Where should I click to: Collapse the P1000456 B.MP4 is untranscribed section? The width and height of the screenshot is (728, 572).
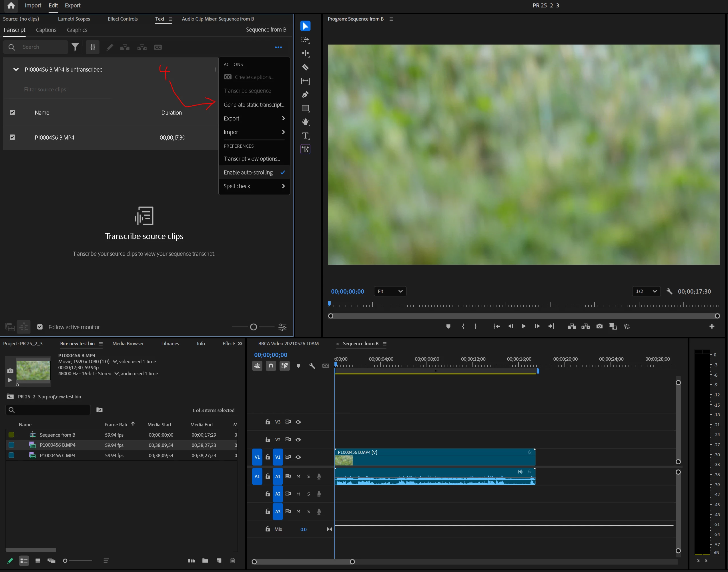(x=16, y=69)
